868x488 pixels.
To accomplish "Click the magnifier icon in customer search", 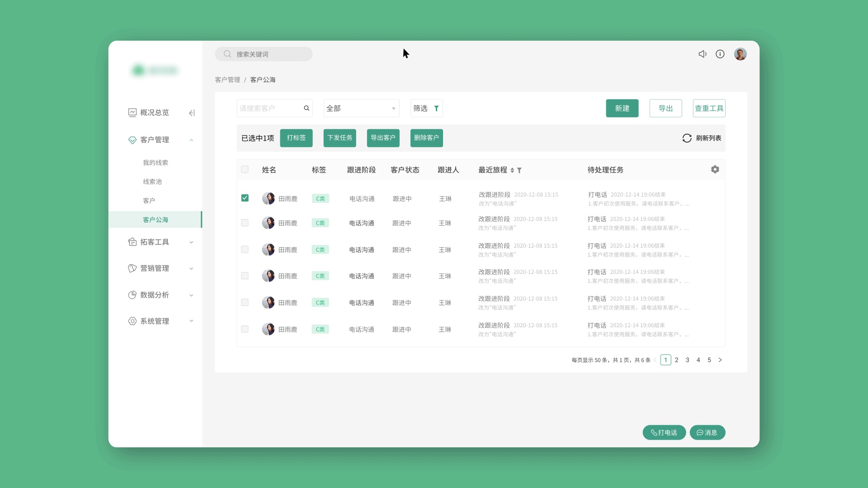I will (x=307, y=108).
